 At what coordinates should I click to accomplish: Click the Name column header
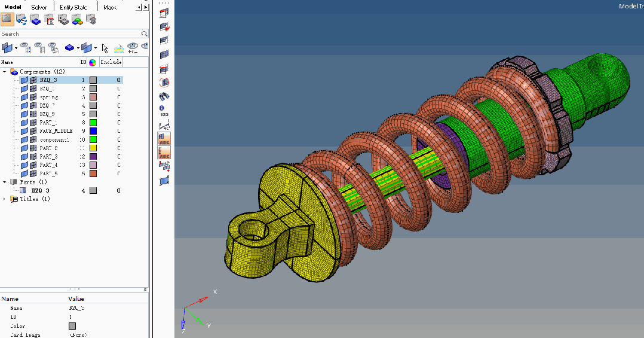tap(7, 62)
